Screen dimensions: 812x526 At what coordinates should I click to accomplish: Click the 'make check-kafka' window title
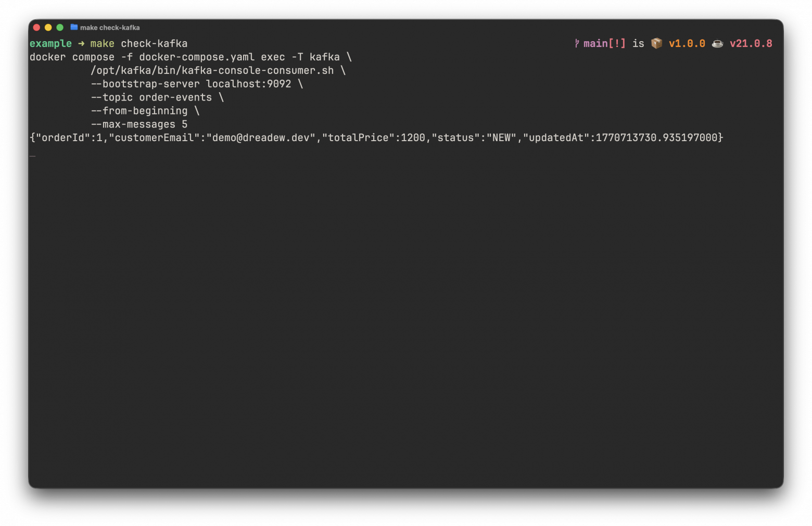tap(110, 28)
